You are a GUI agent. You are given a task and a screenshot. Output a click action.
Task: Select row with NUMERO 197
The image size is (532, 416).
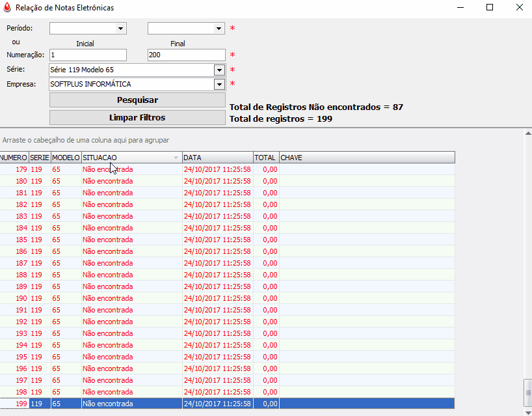tap(228, 380)
